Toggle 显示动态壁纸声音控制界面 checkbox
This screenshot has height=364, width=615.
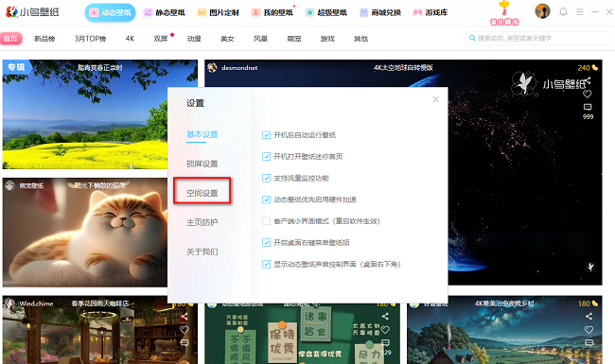tap(266, 264)
